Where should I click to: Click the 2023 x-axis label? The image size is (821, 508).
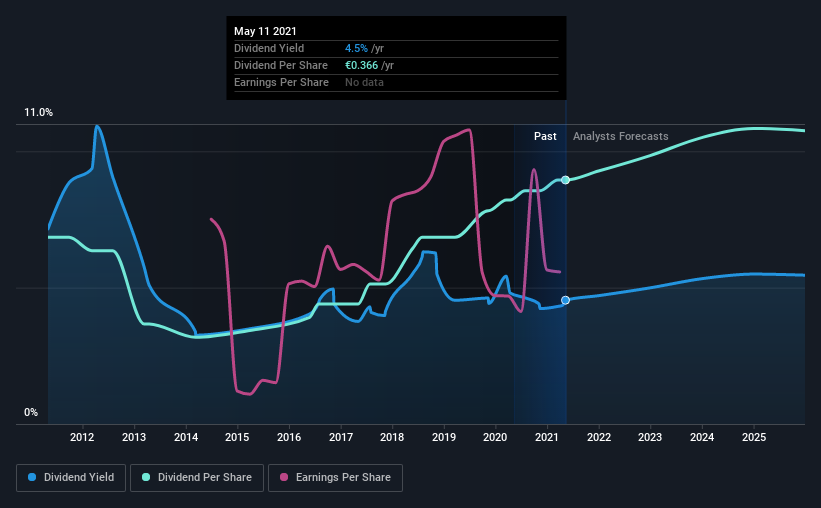click(x=650, y=437)
